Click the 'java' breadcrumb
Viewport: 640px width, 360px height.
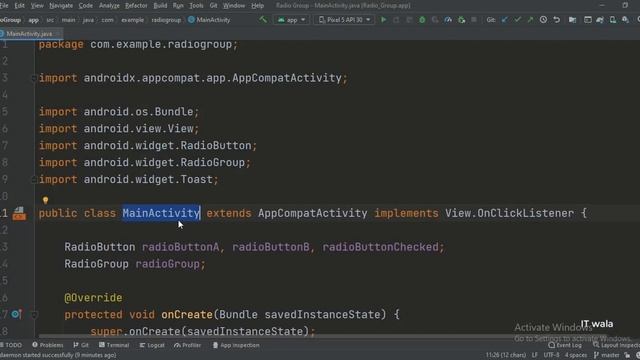pyautogui.click(x=88, y=20)
